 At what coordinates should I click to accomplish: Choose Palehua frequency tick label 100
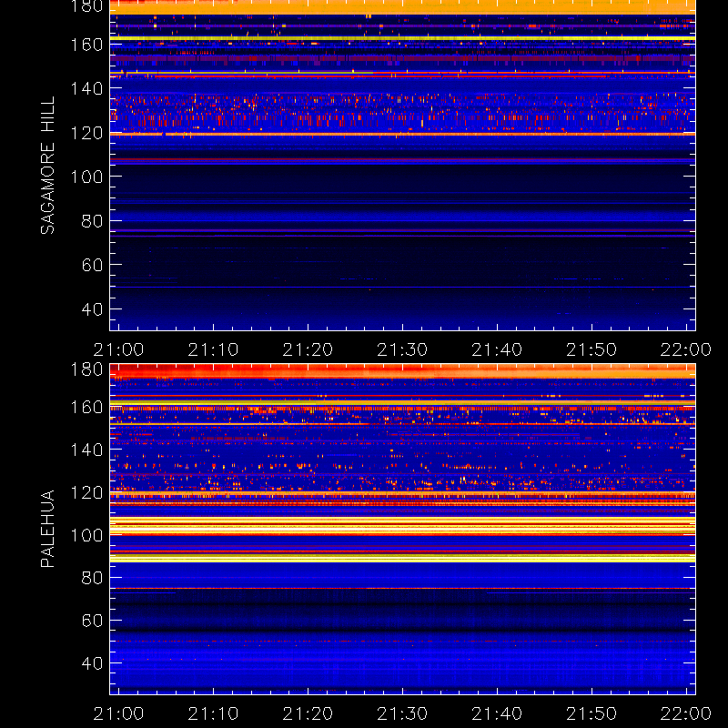click(x=86, y=535)
